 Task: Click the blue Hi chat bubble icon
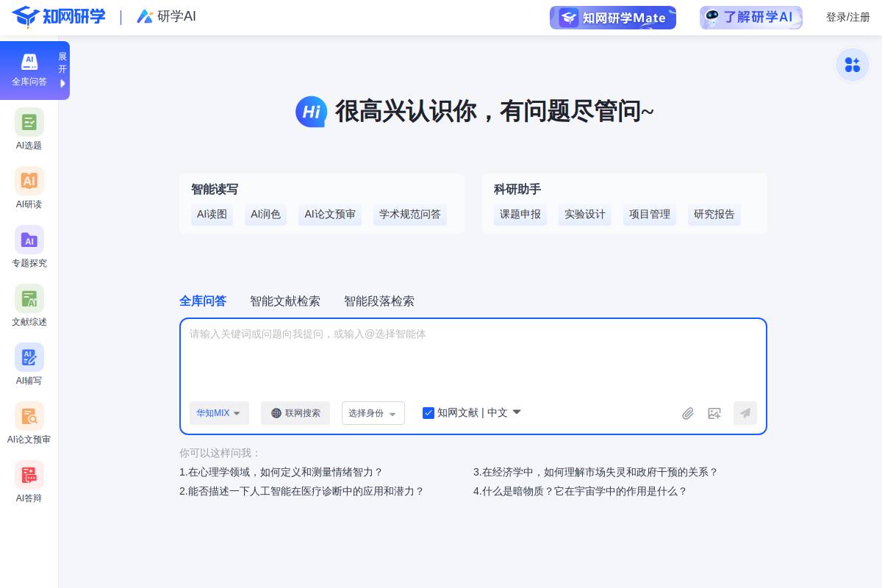(x=312, y=112)
